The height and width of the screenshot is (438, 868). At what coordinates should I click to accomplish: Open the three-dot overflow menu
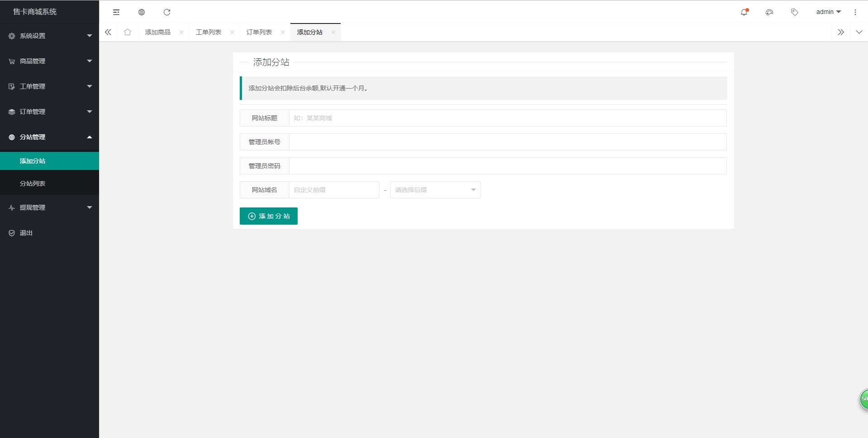(855, 12)
